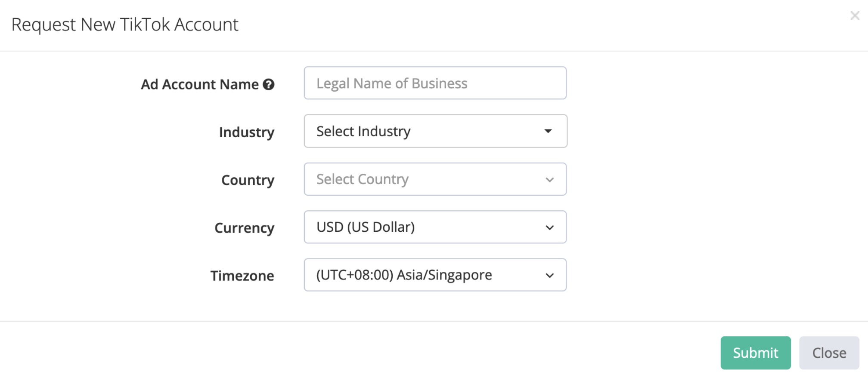This screenshot has height=381, width=868.
Task: Click the Currency field label
Action: (244, 227)
